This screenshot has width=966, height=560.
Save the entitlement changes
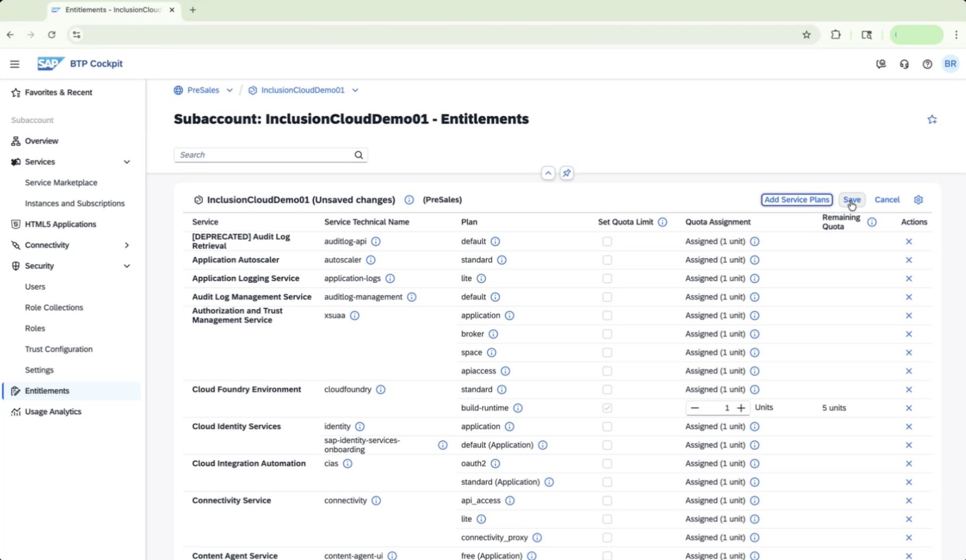852,200
